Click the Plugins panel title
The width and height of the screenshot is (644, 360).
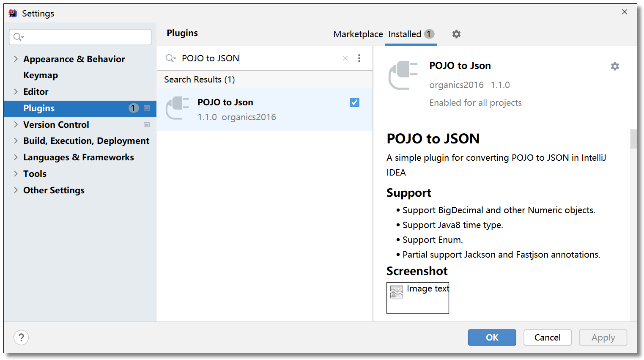click(182, 33)
